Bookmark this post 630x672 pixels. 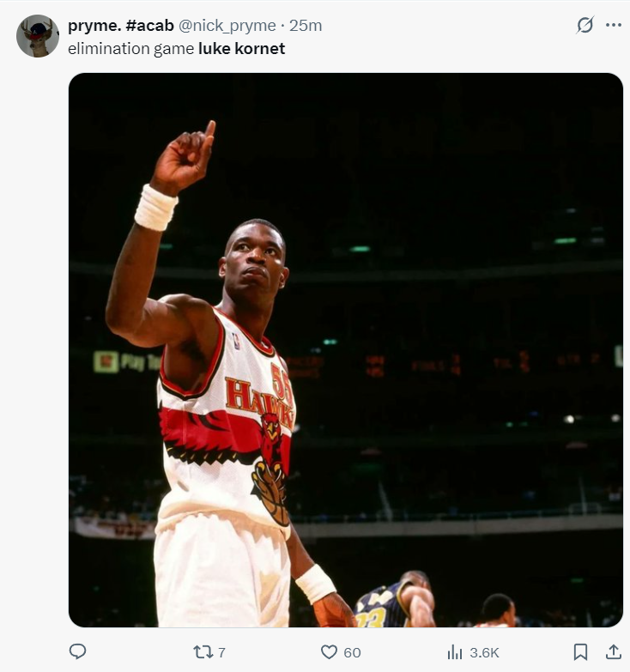coord(580,652)
